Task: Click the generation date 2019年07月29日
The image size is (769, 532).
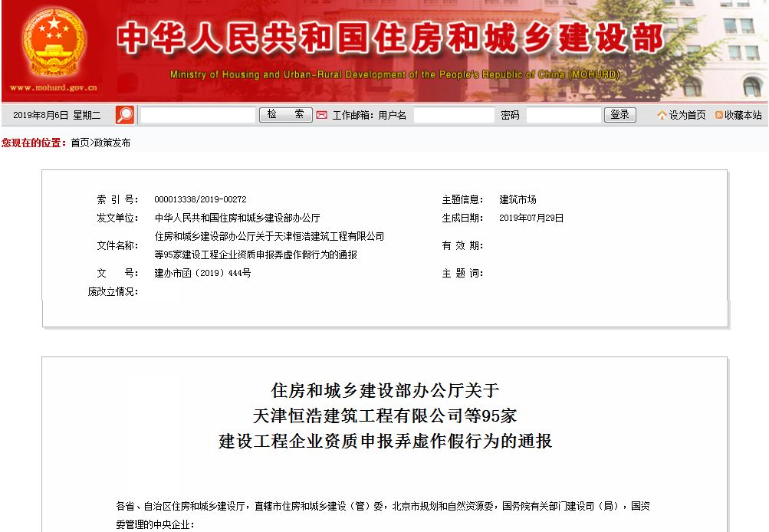Action: click(x=531, y=218)
